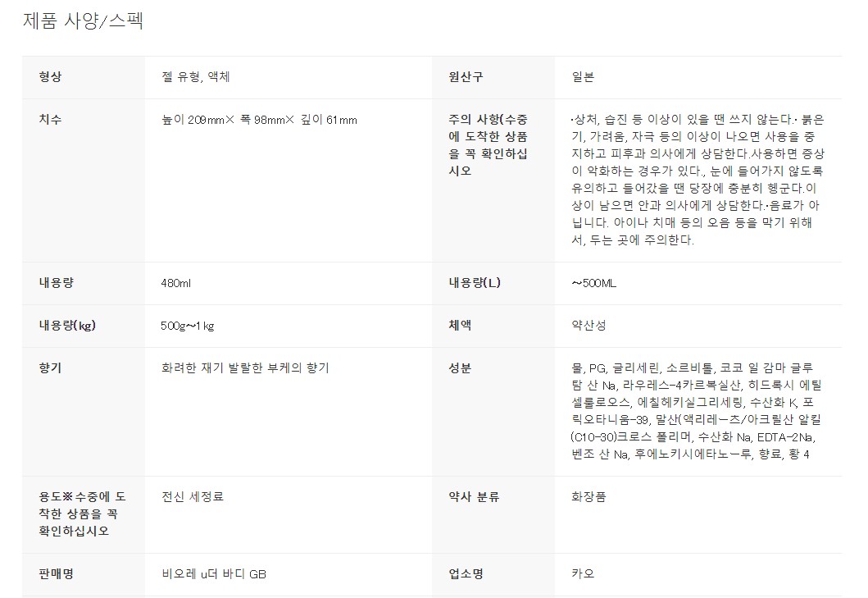The image size is (868, 598).
Task: Click the 일본 origin value
Action: (x=583, y=77)
